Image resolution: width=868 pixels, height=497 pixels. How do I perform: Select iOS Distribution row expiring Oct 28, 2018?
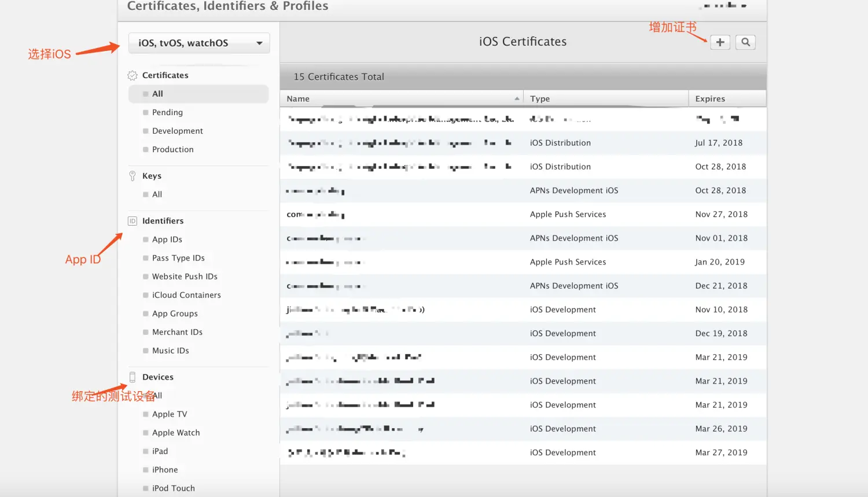click(523, 167)
